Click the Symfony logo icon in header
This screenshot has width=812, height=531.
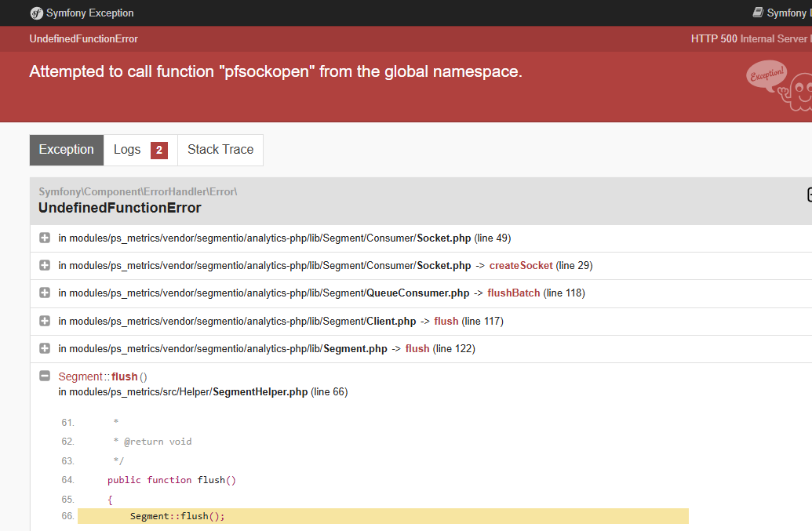[36, 13]
